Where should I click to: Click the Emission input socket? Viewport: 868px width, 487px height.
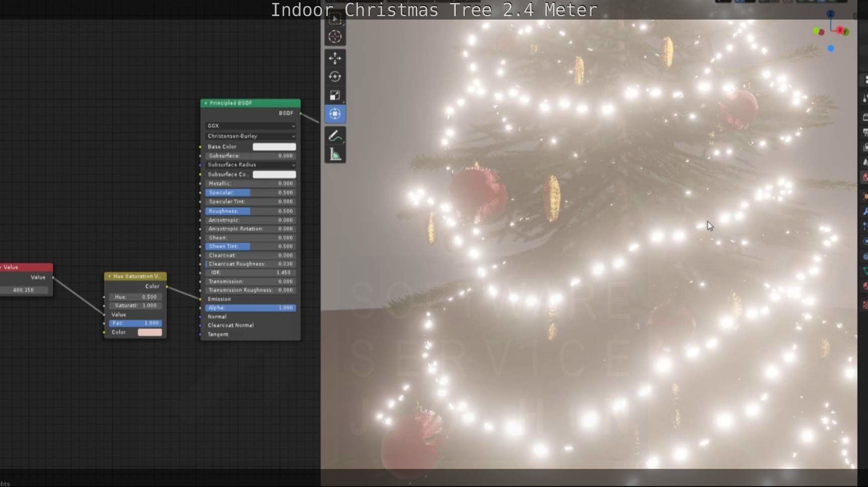pos(200,299)
